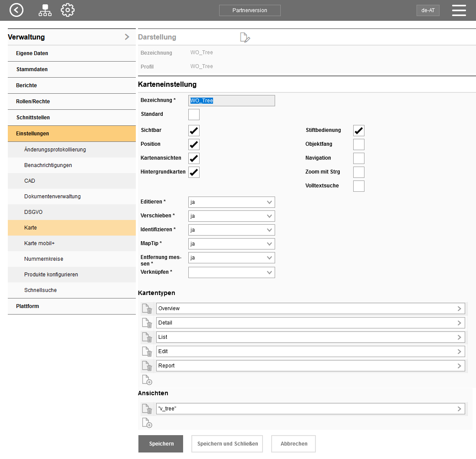Delete the Report map type entry

pyautogui.click(x=148, y=366)
